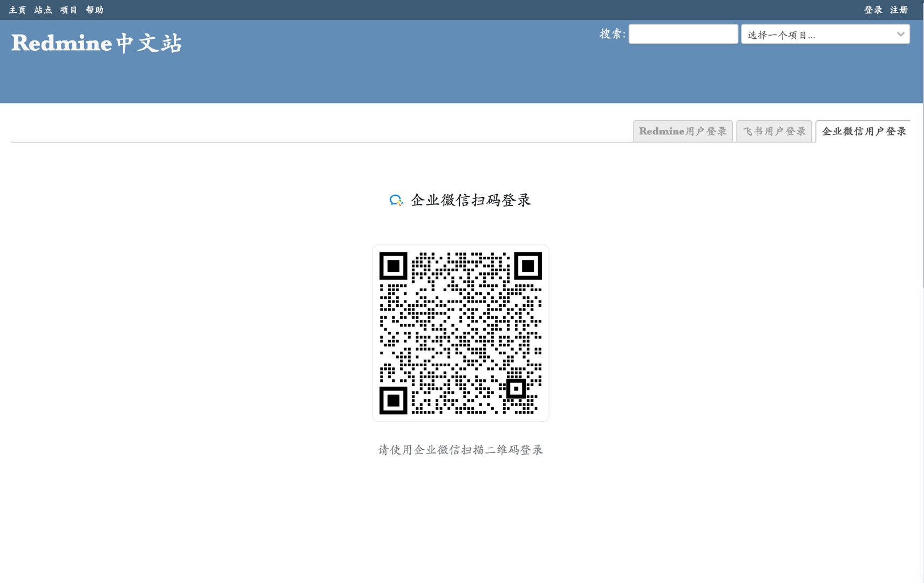Go to the 站点 menu item

(43, 10)
